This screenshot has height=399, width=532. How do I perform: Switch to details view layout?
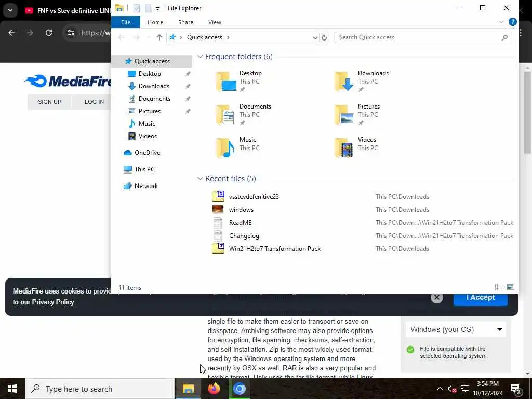tap(499, 287)
